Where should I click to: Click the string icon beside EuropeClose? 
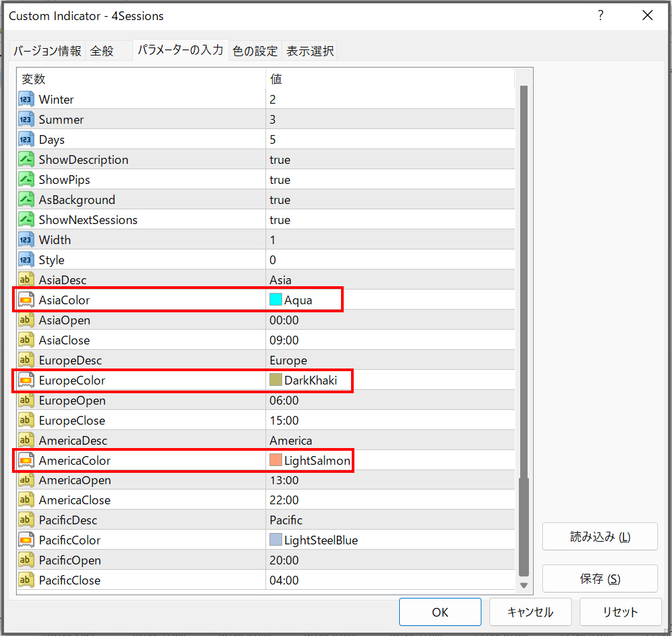click(26, 421)
